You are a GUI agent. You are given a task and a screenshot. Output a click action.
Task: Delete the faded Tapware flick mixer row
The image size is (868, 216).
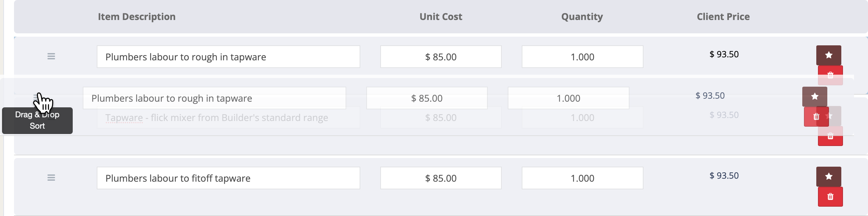(x=830, y=136)
